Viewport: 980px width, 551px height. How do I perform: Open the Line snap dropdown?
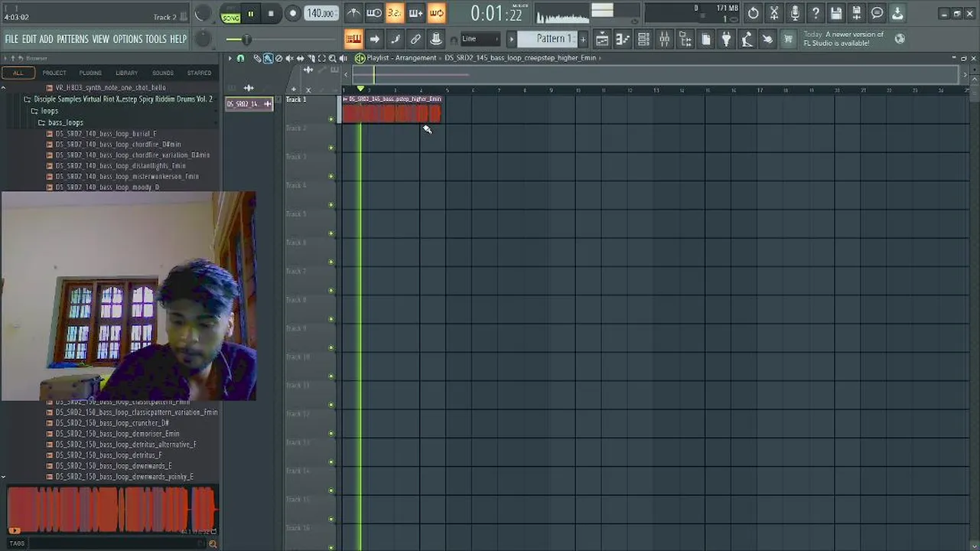tap(480, 39)
